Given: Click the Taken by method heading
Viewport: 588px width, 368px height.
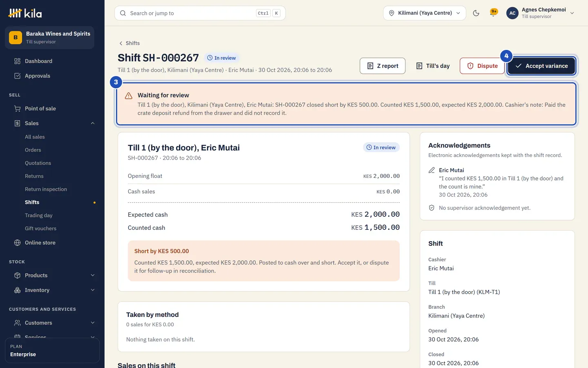Looking at the screenshot, I should [x=152, y=315].
